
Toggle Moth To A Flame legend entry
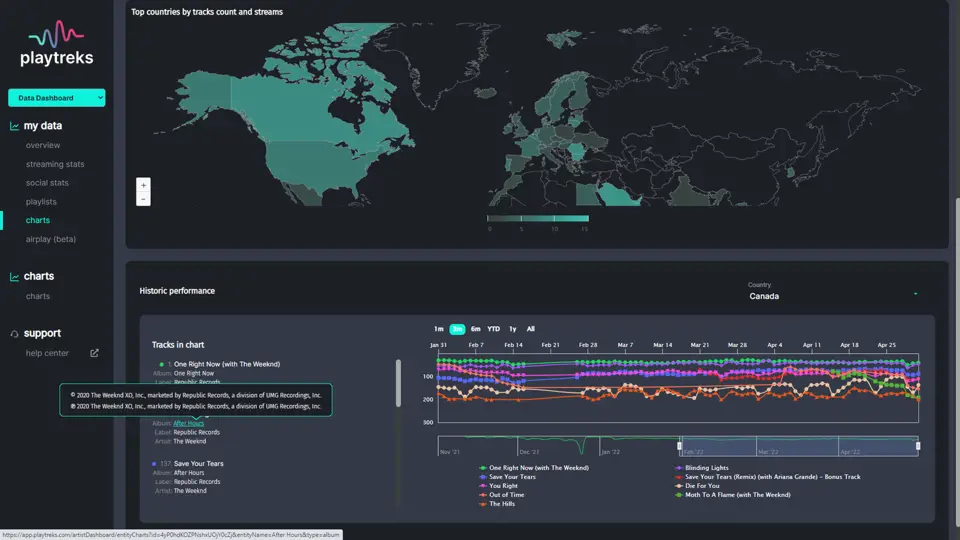(x=733, y=495)
